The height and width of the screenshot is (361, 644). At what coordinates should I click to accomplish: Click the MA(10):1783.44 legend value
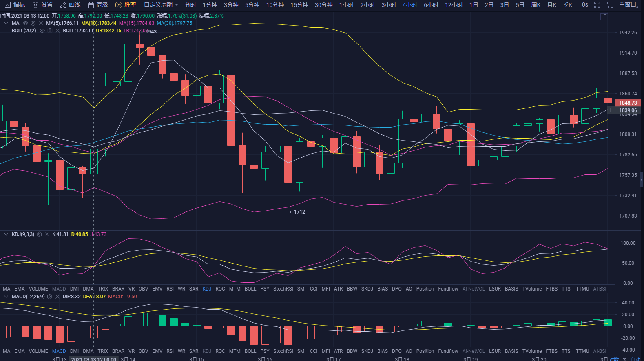(x=99, y=23)
